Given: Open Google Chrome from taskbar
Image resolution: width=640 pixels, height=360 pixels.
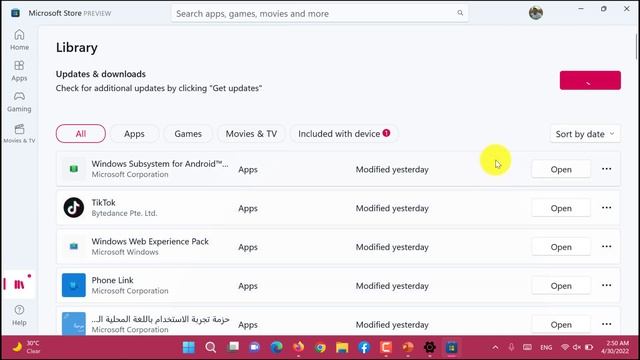Looking at the screenshot, I should coord(320,347).
